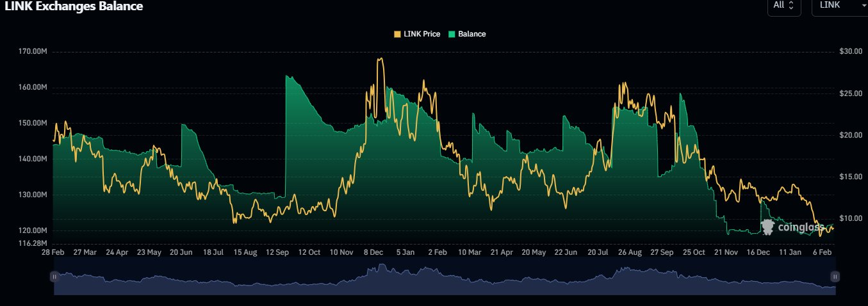Click the 116.28M axis minimum label

click(x=33, y=243)
